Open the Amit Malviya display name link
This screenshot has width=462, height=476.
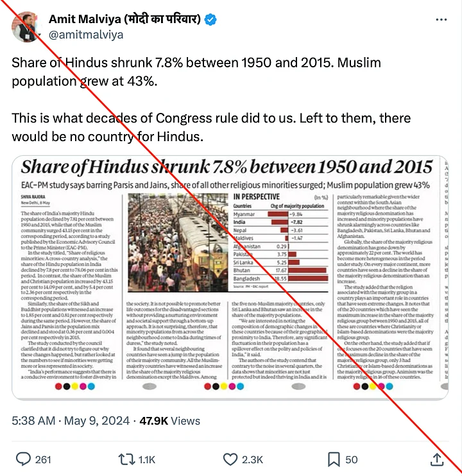[x=124, y=19]
